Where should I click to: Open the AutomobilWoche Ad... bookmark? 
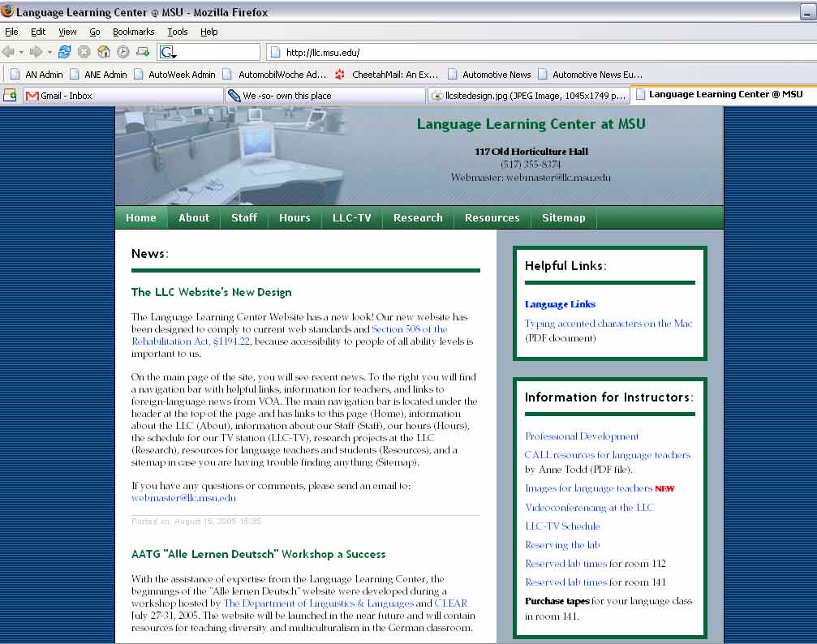pos(275,75)
